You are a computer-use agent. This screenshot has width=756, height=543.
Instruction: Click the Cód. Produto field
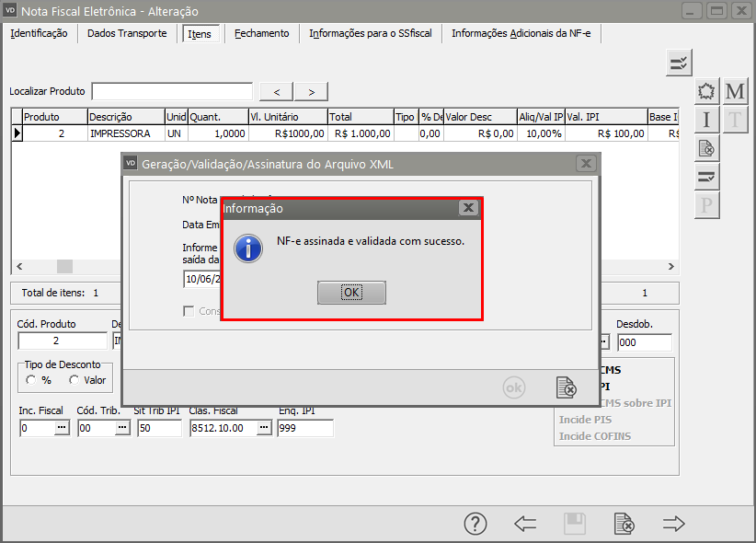pyautogui.click(x=63, y=341)
